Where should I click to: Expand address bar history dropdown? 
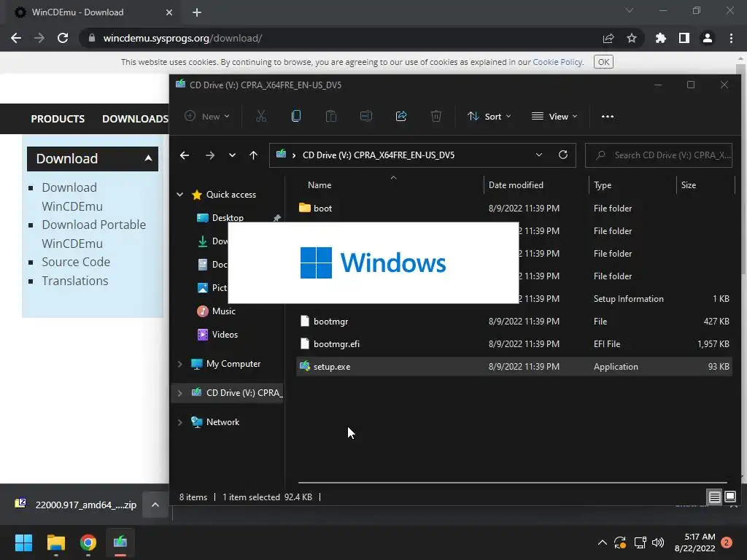(539, 155)
